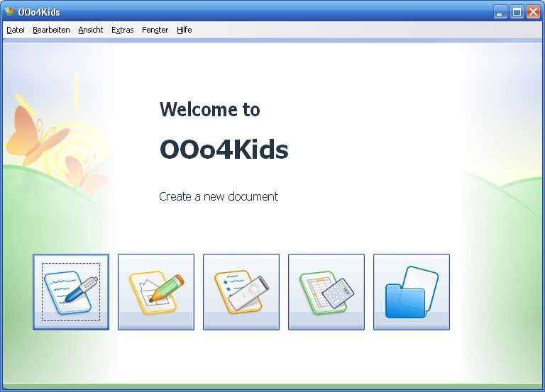Screen dimensions: 545x392
Task: Close the OOo4Kids window
Action: coord(533,12)
